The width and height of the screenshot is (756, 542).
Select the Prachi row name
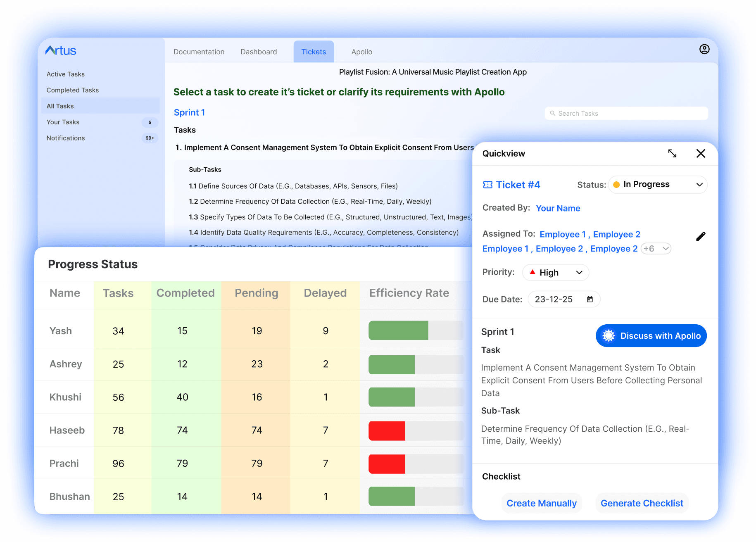(64, 463)
